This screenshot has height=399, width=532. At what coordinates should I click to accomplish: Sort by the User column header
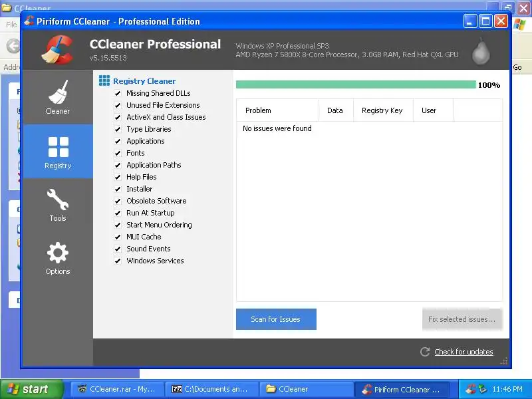[433, 110]
